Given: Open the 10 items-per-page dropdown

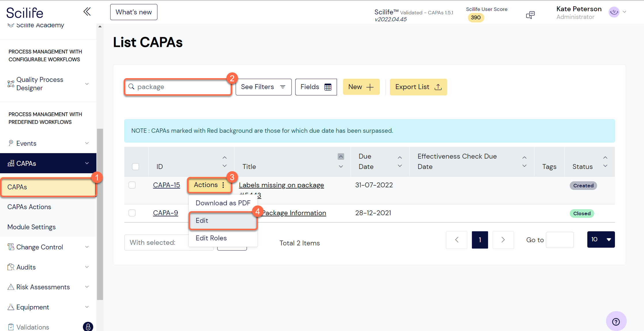Looking at the screenshot, I should point(601,239).
